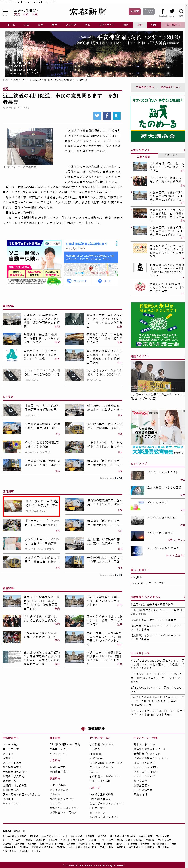This screenshot has height=868, width=188.
Task: Open the 文化・ライフ navigation tab
Action: coord(107,25)
